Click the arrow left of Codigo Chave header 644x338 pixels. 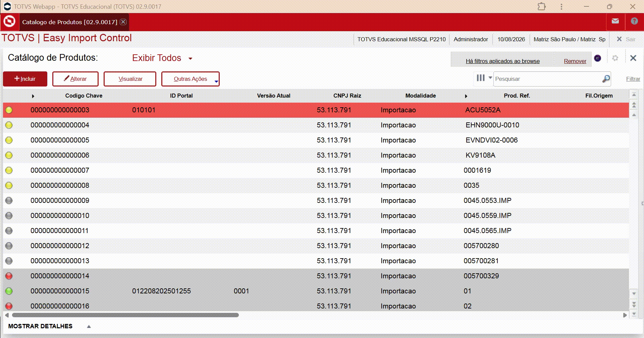pyautogui.click(x=33, y=96)
